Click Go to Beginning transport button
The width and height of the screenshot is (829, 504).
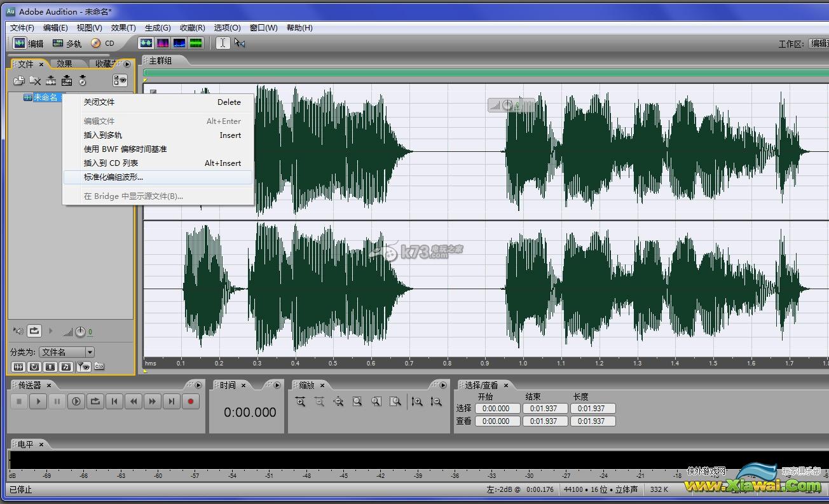click(x=114, y=402)
